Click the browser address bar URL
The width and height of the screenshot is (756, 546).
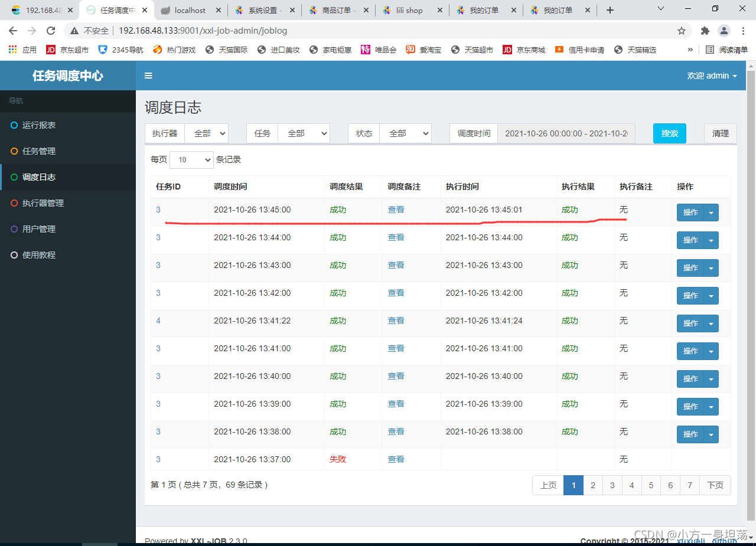[x=203, y=31]
